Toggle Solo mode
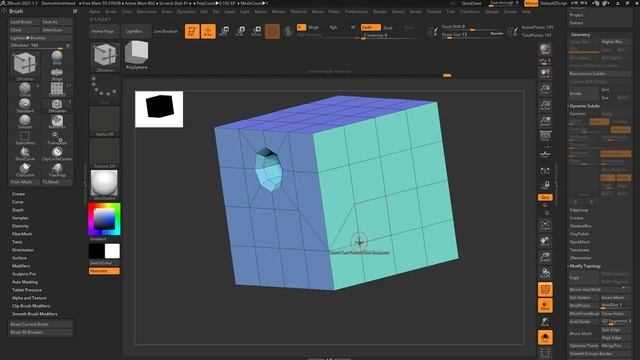This screenshot has height=360, width=640. (545, 338)
